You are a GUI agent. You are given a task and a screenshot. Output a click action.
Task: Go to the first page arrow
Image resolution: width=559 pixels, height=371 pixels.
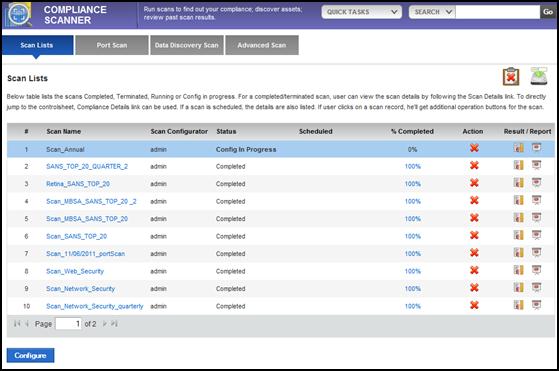[17, 324]
